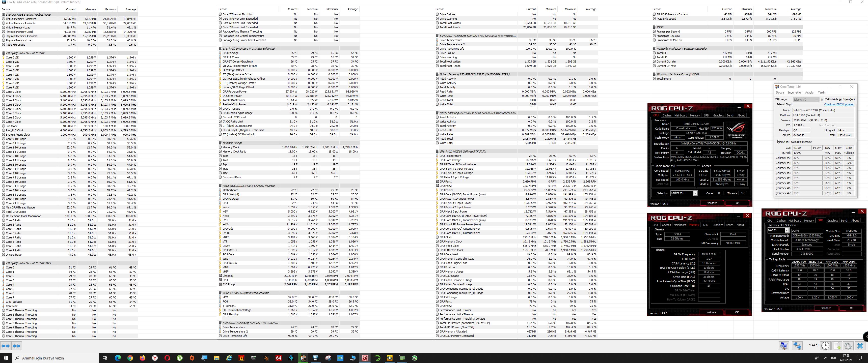Open the People icon in the system tray
Image resolution: width=868 pixels, height=363 pixels.
817,358
